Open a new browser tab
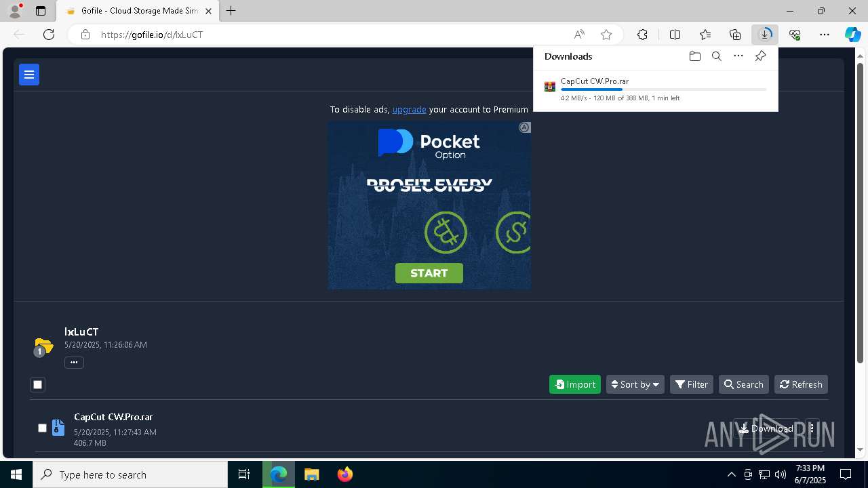The image size is (868, 488). 231,11
